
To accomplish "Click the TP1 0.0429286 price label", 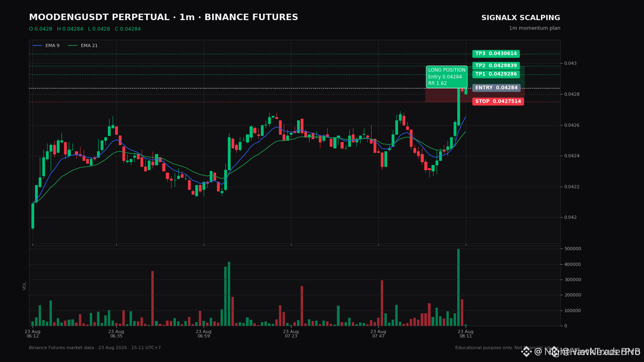I will [x=496, y=74].
